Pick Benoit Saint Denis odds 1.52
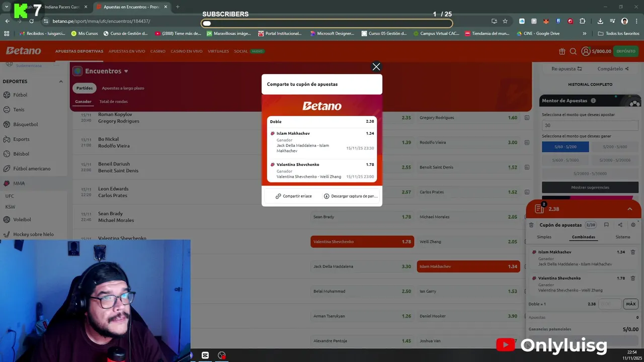The height and width of the screenshot is (362, 644). (x=468, y=167)
